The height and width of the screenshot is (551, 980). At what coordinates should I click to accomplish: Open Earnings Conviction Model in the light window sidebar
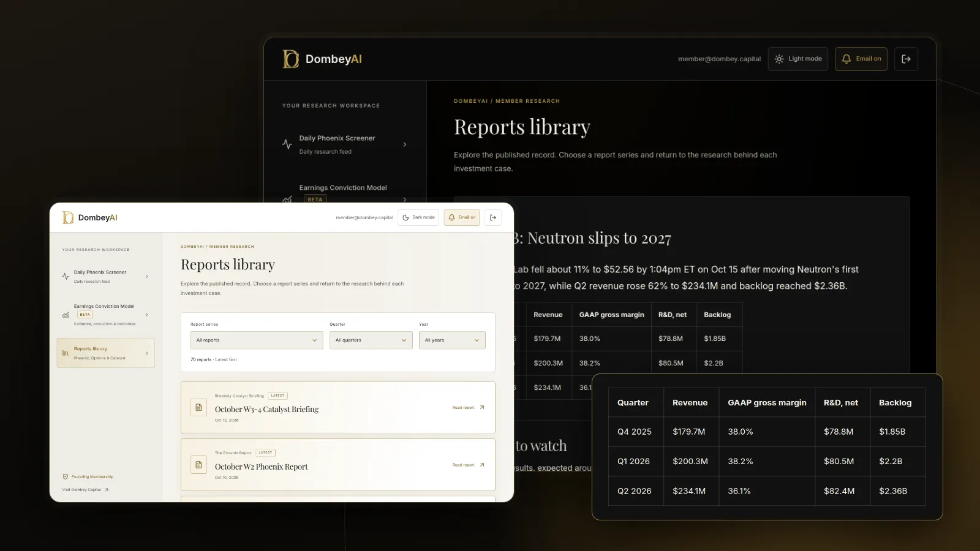[105, 315]
